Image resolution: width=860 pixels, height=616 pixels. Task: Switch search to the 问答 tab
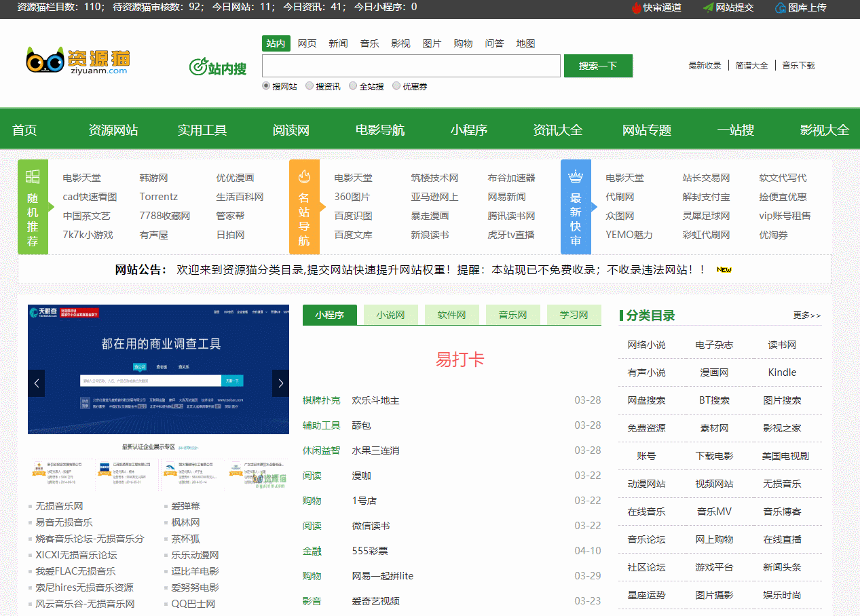(495, 43)
